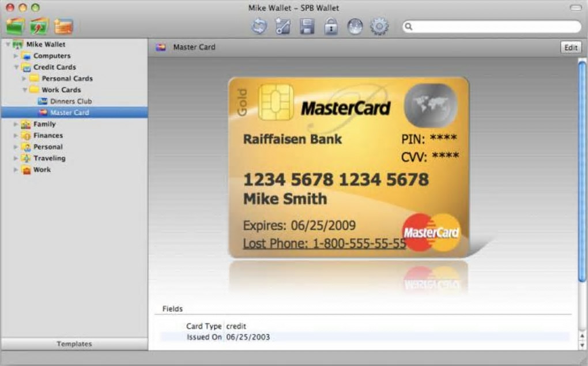Click the Credit Cards folder icon
The width and height of the screenshot is (588, 366).
(x=26, y=67)
